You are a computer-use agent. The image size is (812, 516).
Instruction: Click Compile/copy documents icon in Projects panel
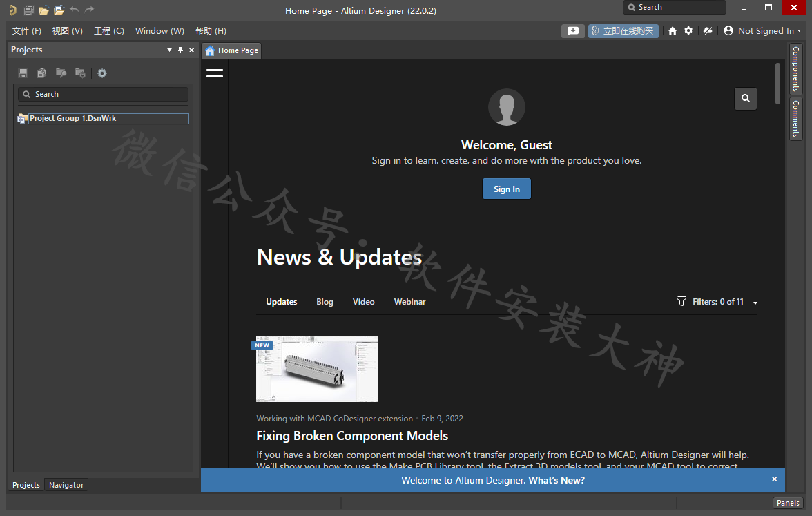[x=42, y=73]
